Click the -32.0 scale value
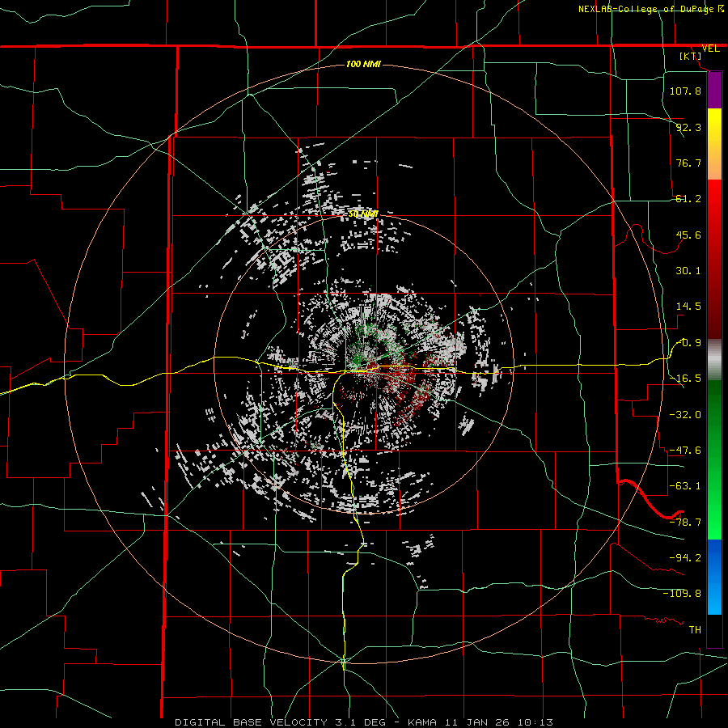The image size is (728, 728). pos(685,415)
